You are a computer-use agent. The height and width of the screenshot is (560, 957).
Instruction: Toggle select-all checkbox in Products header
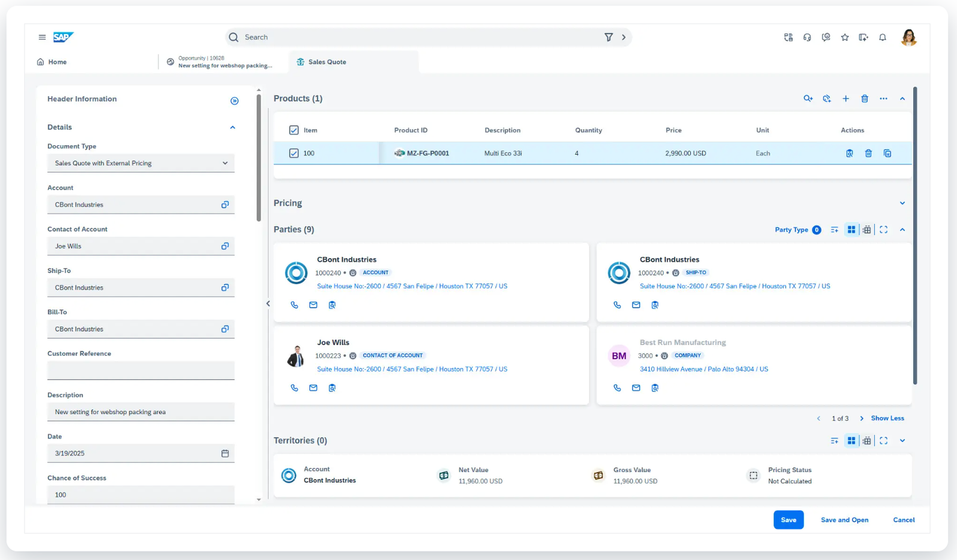coord(294,130)
